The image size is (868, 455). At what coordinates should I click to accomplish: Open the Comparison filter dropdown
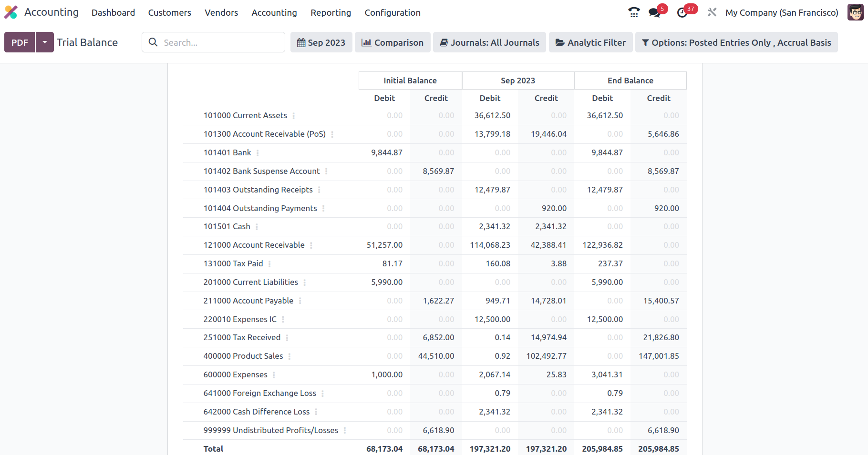tap(393, 42)
